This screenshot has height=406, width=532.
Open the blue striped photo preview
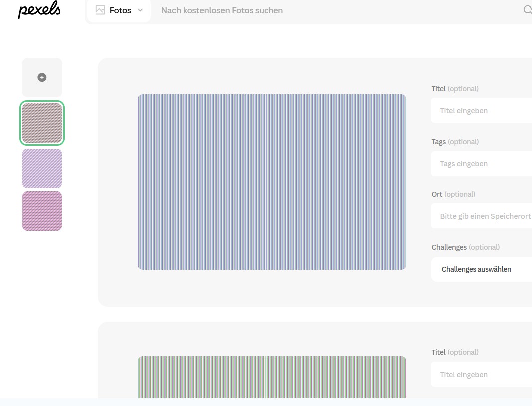coord(272,182)
